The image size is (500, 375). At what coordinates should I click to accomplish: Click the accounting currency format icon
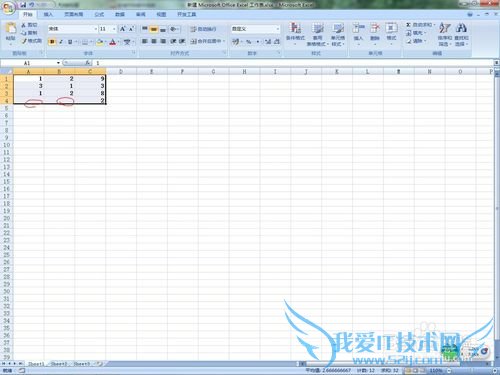(235, 41)
